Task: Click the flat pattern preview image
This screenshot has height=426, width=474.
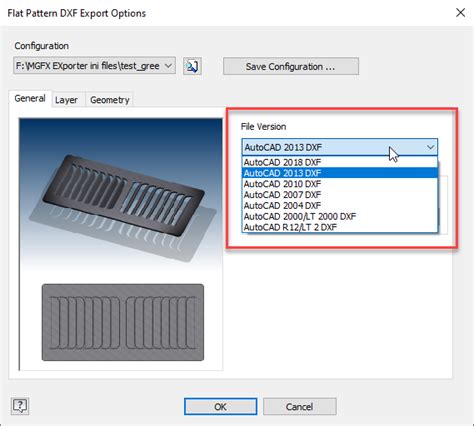Action: [x=123, y=322]
